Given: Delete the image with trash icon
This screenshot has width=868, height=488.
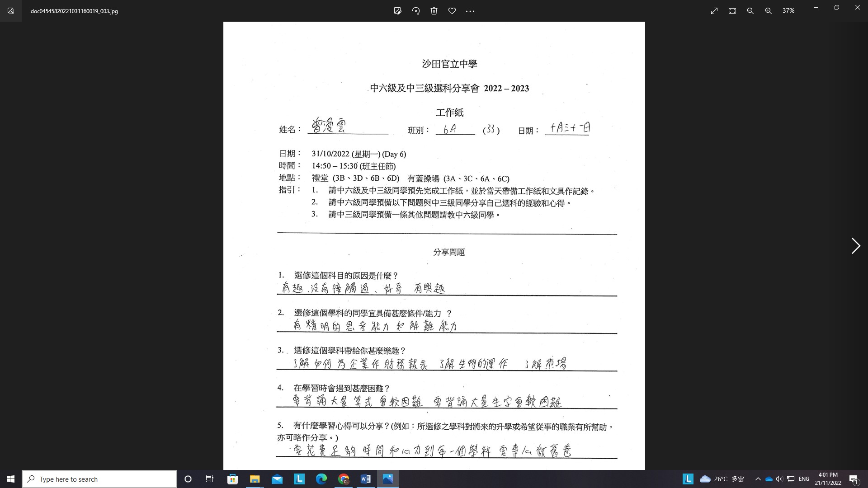Looking at the screenshot, I should pyautogui.click(x=434, y=11).
